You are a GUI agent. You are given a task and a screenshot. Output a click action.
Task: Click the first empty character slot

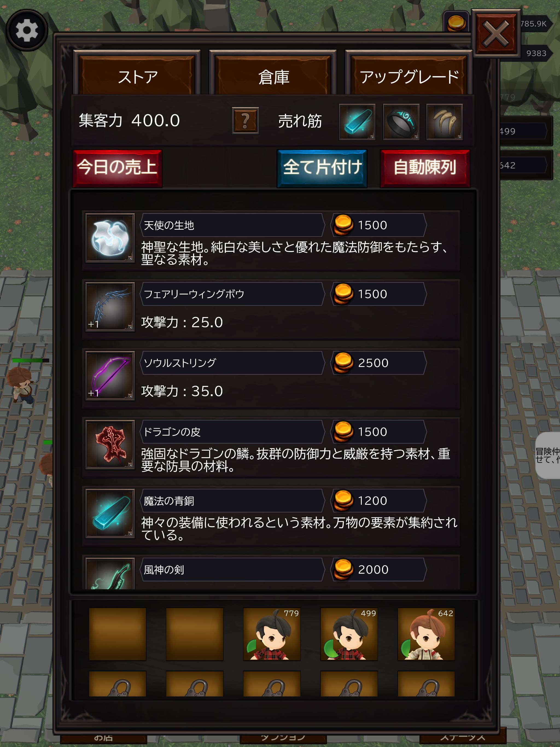118,634
